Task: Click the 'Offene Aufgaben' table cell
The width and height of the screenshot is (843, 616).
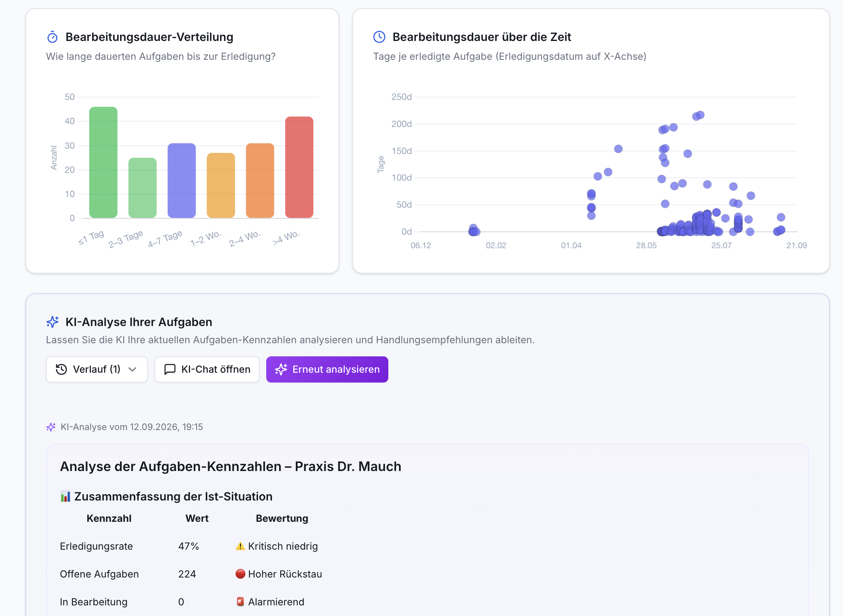Action: tap(99, 574)
